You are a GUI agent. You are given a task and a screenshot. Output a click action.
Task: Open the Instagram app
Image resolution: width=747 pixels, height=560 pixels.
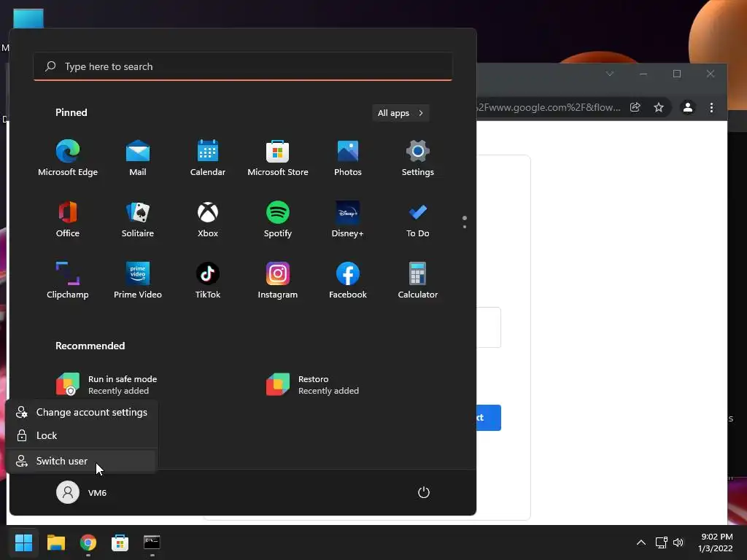coord(278,281)
